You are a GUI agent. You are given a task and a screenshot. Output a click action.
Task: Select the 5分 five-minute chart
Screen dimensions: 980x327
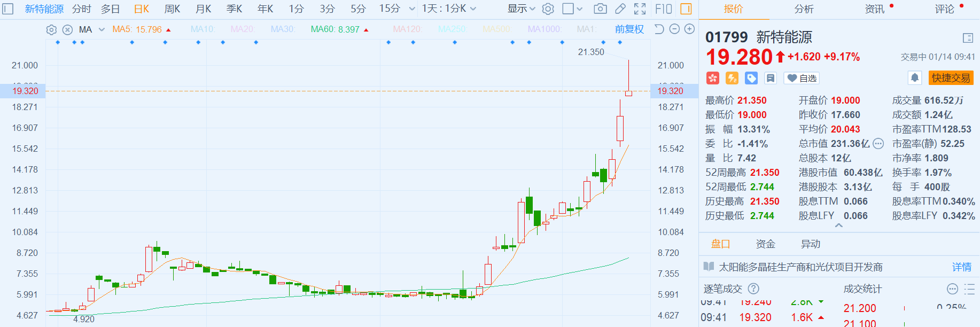(359, 9)
